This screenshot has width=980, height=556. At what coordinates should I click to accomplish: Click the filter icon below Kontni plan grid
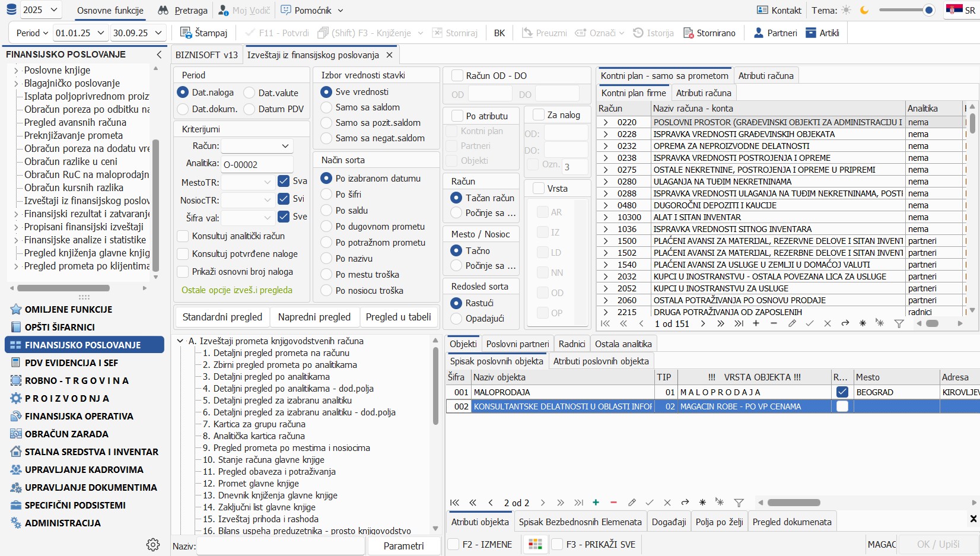[899, 323]
